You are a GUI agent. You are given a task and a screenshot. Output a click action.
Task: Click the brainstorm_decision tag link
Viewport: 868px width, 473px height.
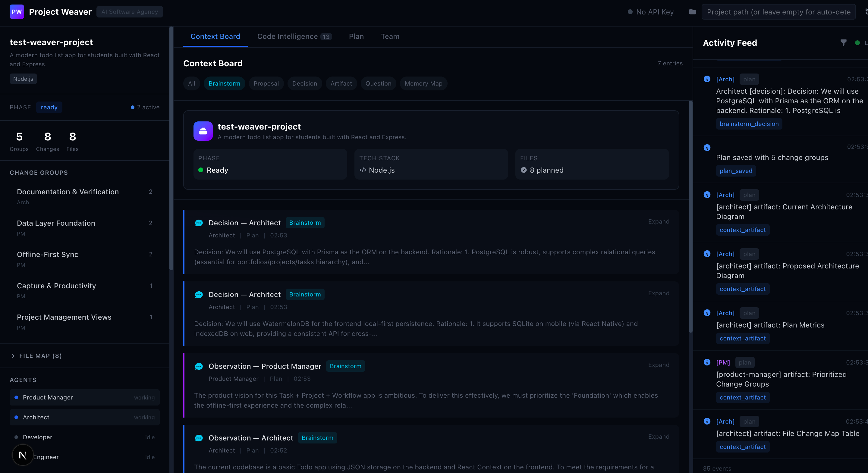point(749,124)
